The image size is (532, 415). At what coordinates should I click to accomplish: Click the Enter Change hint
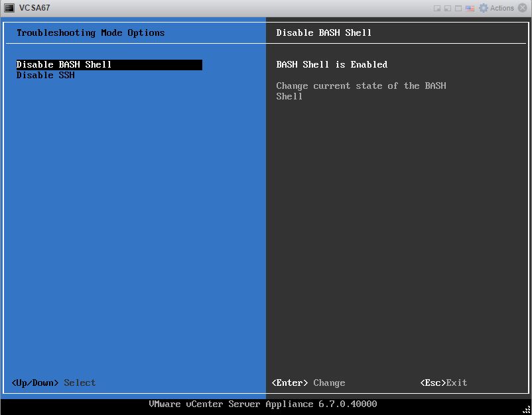(x=308, y=383)
